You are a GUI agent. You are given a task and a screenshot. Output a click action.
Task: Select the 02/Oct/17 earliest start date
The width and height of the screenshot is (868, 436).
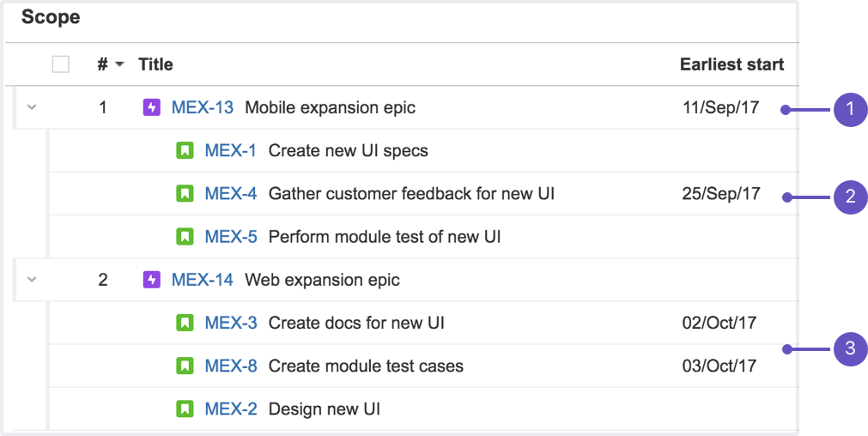[x=719, y=323]
